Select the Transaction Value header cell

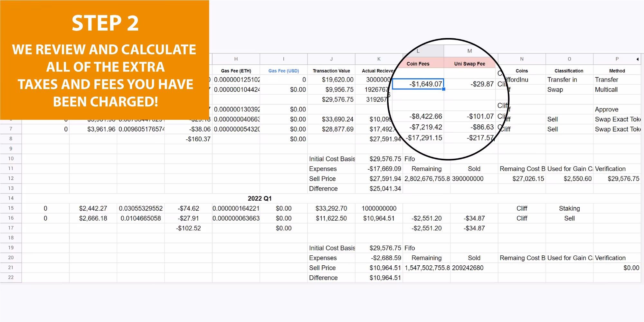pos(331,71)
